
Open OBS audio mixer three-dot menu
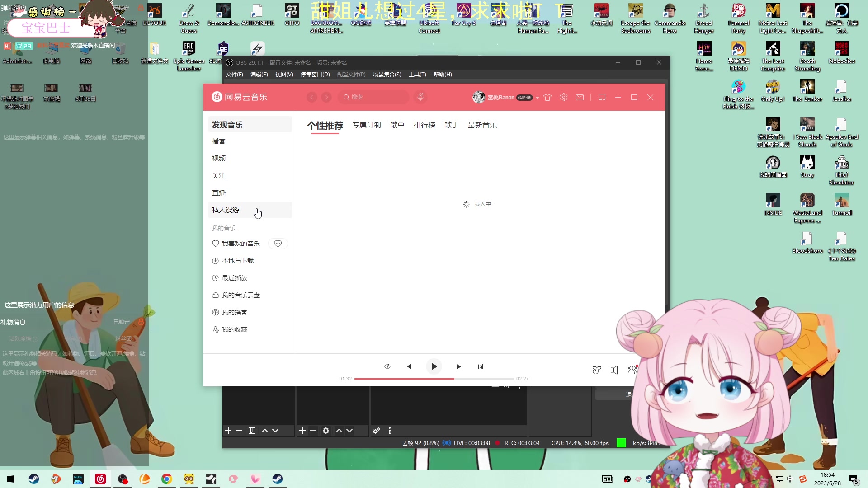click(390, 431)
